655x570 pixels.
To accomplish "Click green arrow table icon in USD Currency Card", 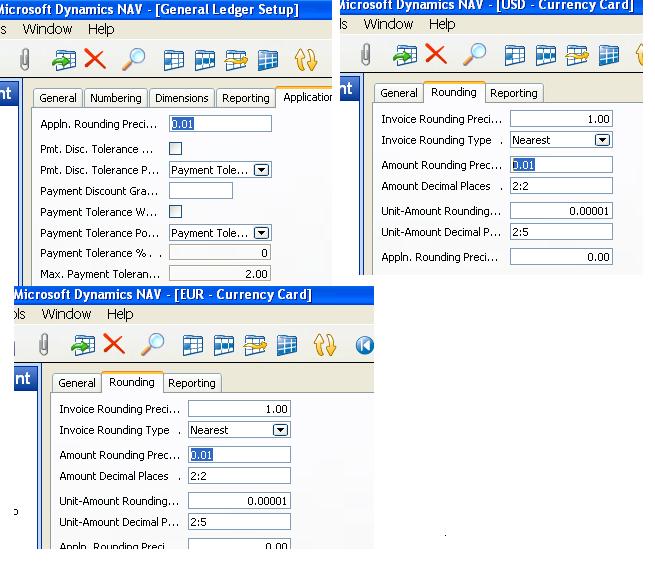I will point(405,55).
